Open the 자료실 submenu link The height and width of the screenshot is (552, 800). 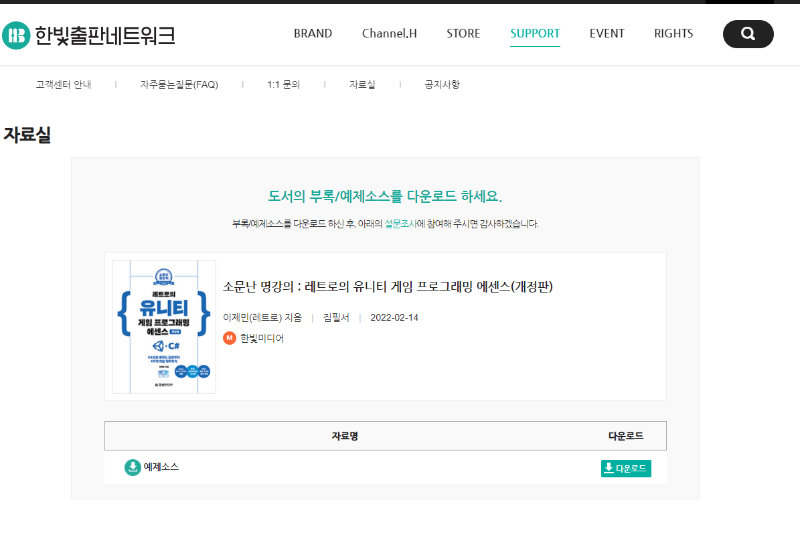(362, 85)
